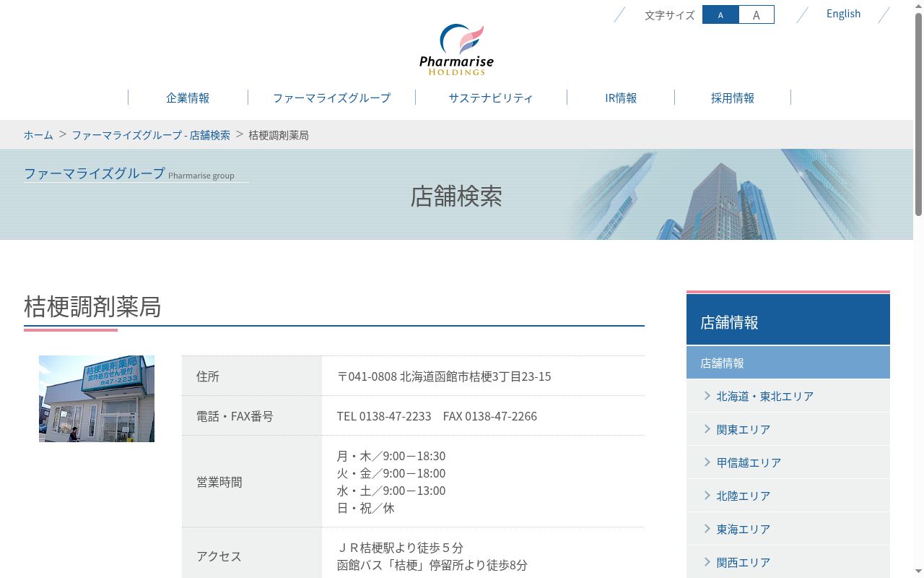924x578 pixels.
Task: Click the 住所 row label
Action: point(208,376)
